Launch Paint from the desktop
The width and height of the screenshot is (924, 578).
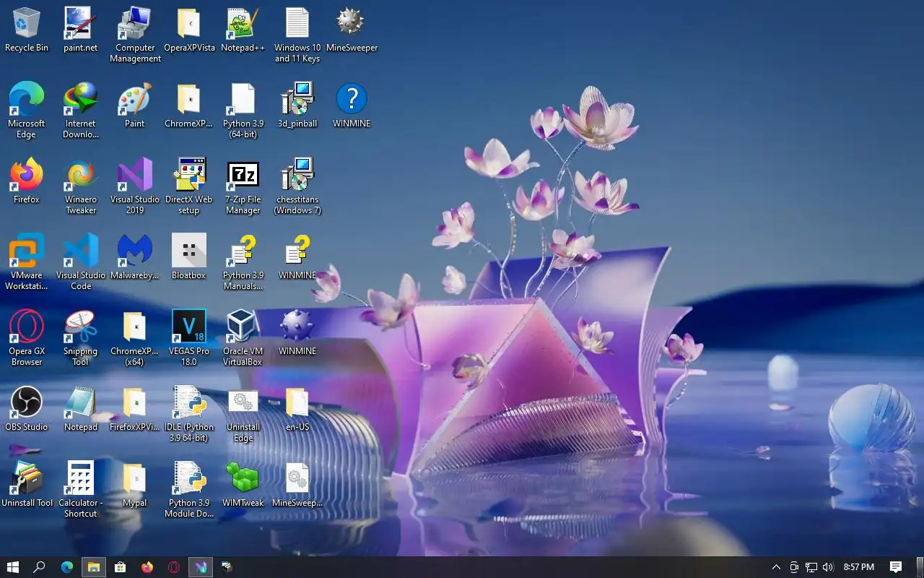[135, 105]
